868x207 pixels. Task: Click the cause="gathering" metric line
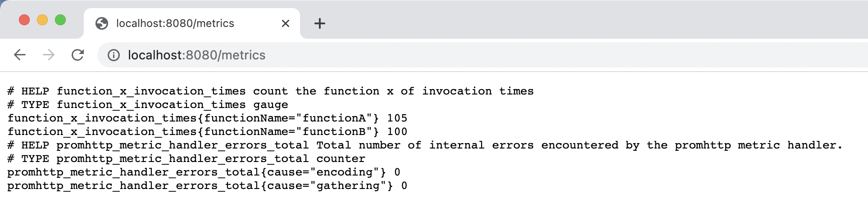pyautogui.click(x=207, y=186)
